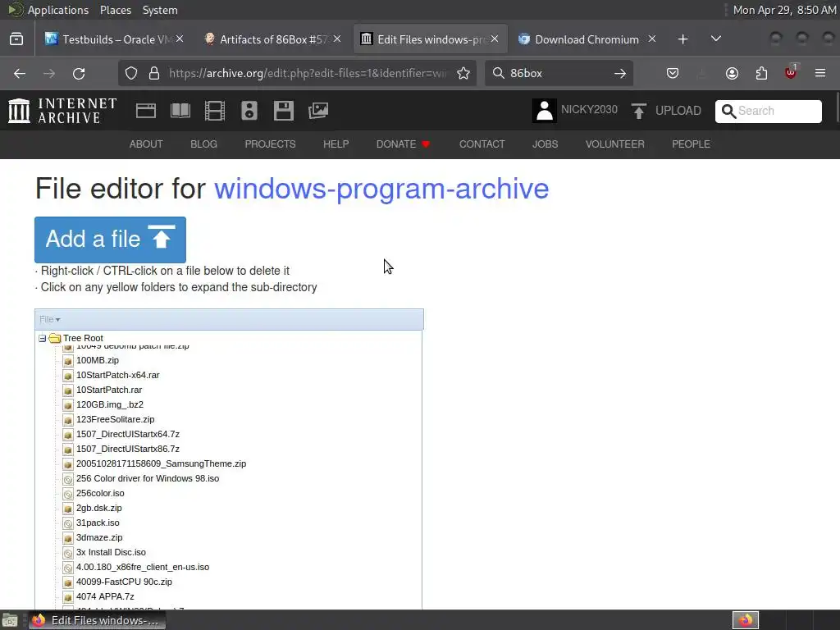Open the Extensions puzzle icon
The width and height of the screenshot is (840, 630).
pyautogui.click(x=761, y=73)
